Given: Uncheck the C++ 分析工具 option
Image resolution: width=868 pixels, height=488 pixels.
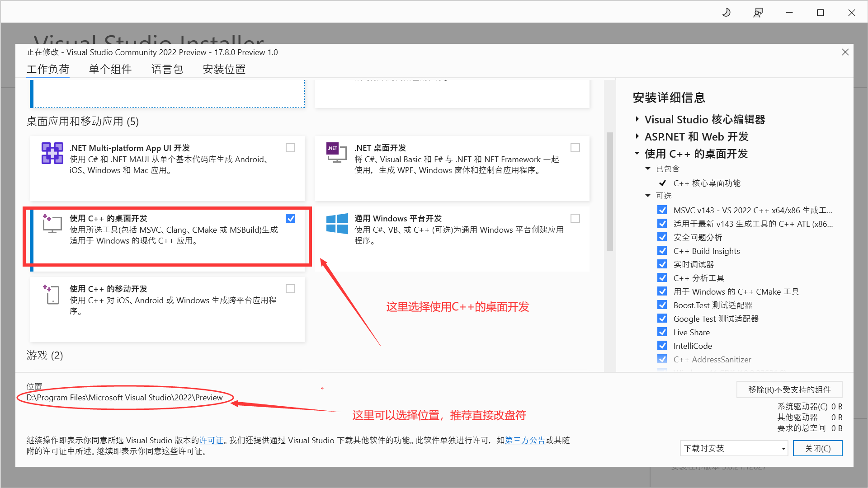Looking at the screenshot, I should click(x=662, y=278).
